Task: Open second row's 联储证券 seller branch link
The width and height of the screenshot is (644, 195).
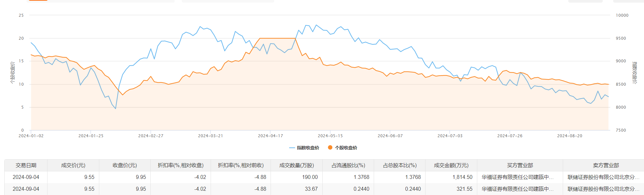Action: [x=603, y=189]
